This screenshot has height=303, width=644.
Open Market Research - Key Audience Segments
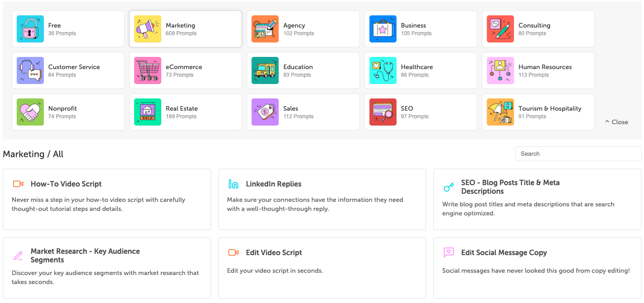[85, 255]
